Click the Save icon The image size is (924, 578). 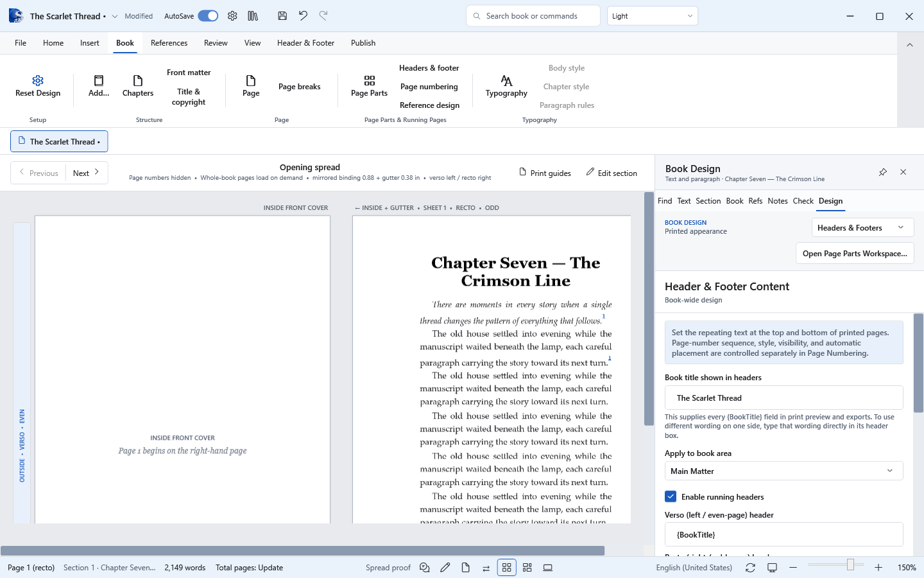tap(282, 16)
